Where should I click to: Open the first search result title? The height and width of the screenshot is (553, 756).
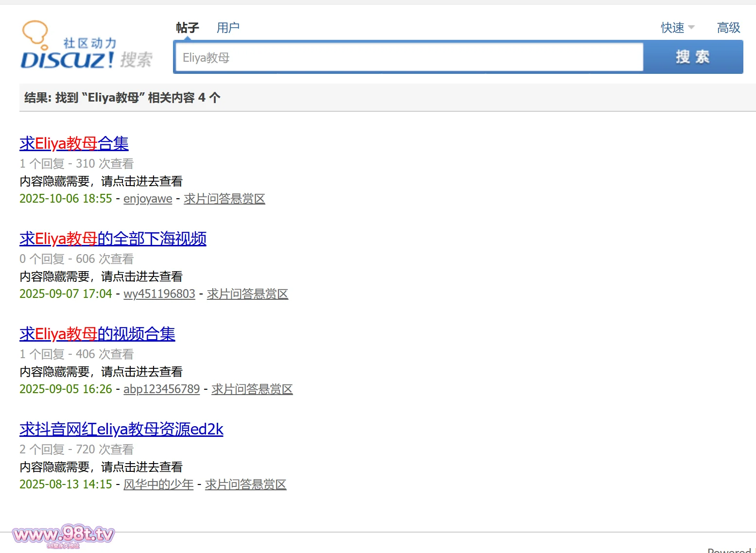point(74,143)
